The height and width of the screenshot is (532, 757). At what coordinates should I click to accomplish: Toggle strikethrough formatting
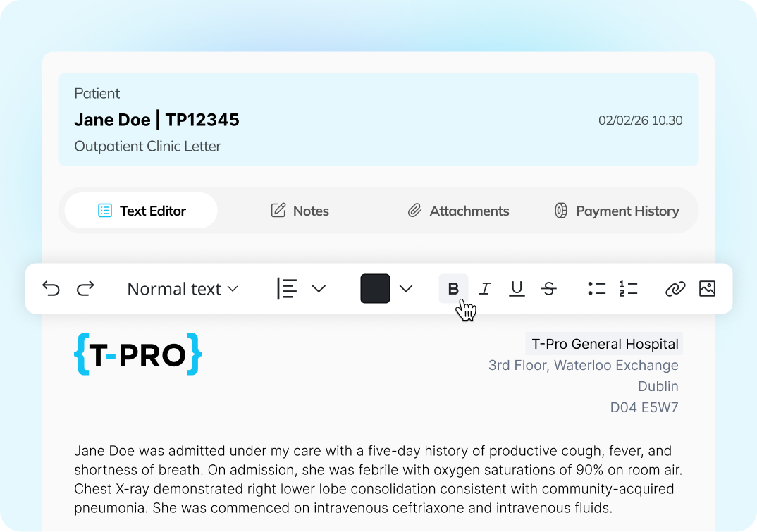pyautogui.click(x=548, y=289)
